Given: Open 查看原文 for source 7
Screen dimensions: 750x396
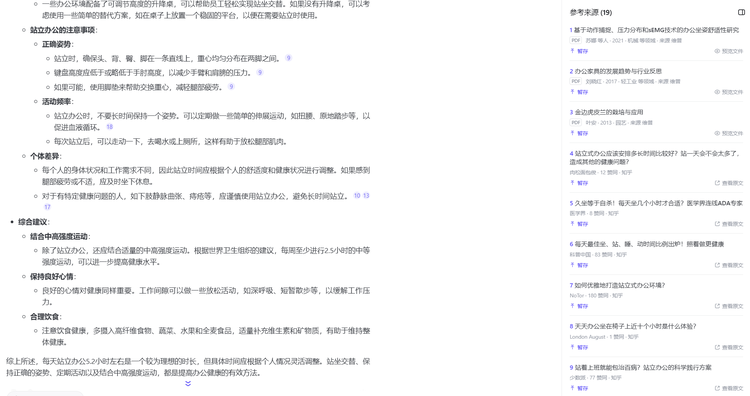Looking at the screenshot, I should click(x=729, y=306).
